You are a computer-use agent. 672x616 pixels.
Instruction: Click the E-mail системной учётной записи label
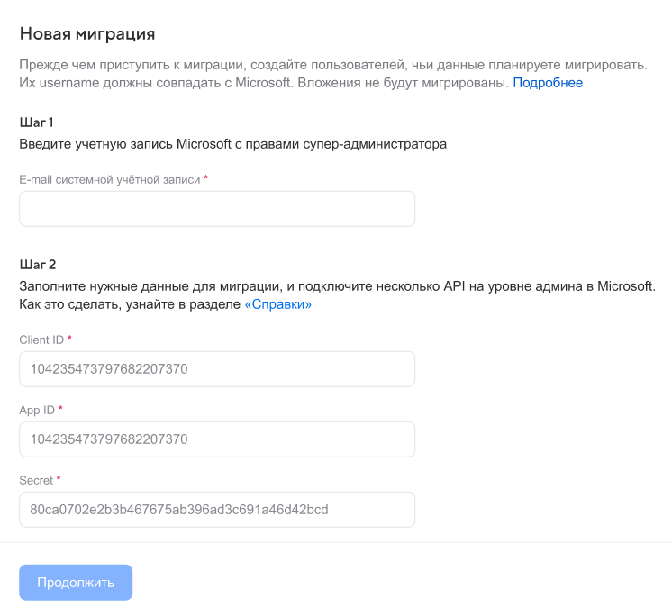[x=109, y=179]
